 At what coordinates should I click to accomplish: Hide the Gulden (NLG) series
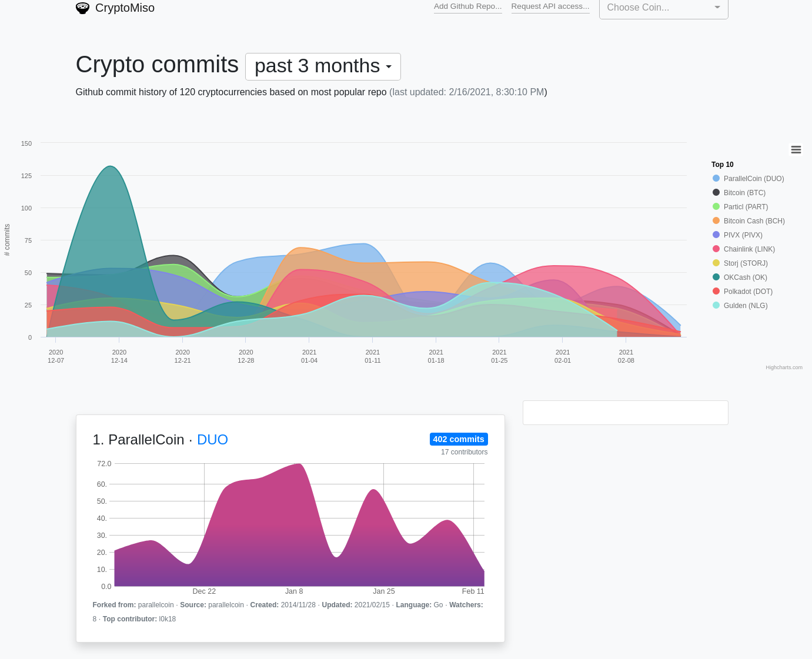tap(740, 306)
